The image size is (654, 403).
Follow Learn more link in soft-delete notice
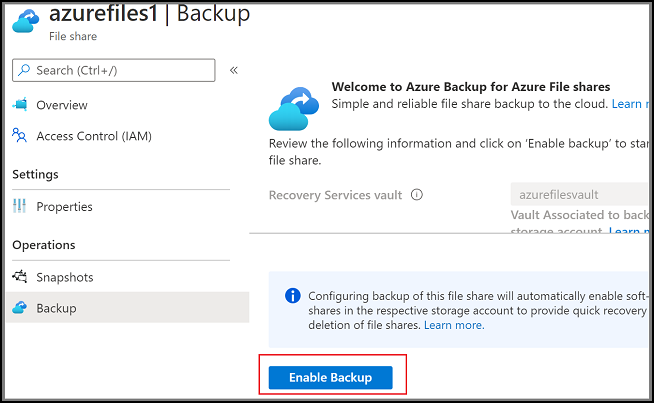click(454, 325)
